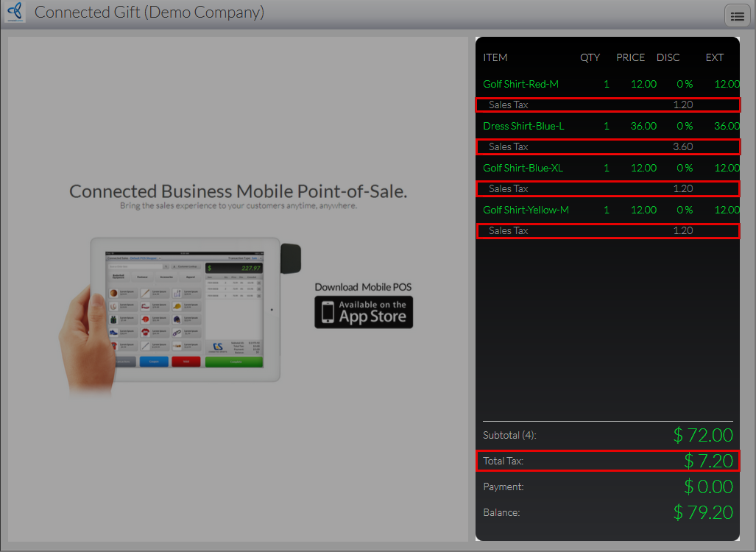Click the 36.00 price of Dress Shirt-Blue-L
The width and height of the screenshot is (756, 552).
point(643,126)
